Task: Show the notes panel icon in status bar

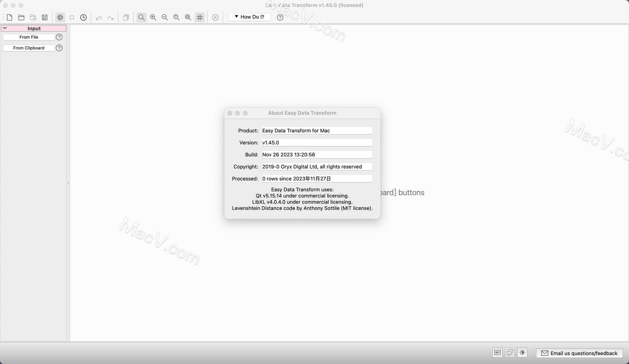Action: pos(497,353)
